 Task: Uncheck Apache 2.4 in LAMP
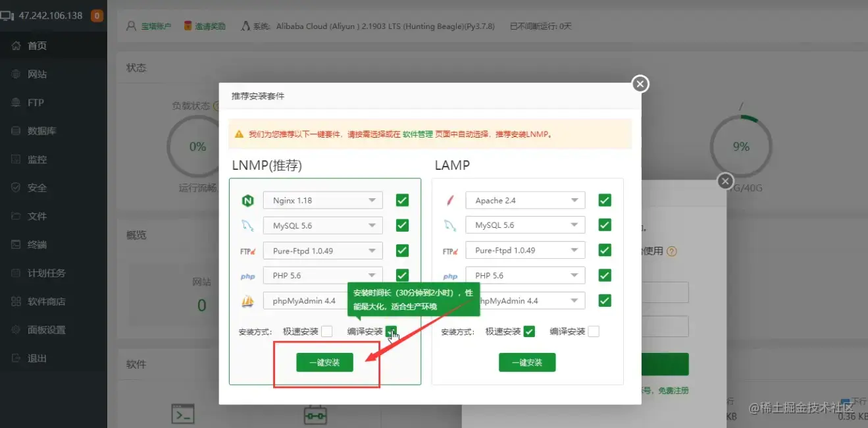coord(605,200)
